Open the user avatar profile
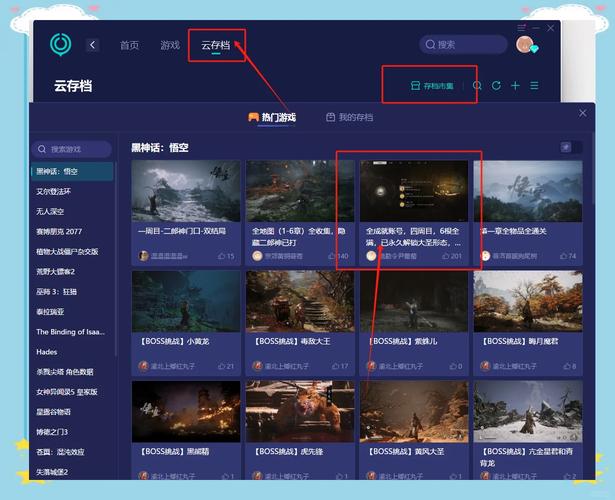Viewport: 615px width, 500px height. (x=524, y=44)
